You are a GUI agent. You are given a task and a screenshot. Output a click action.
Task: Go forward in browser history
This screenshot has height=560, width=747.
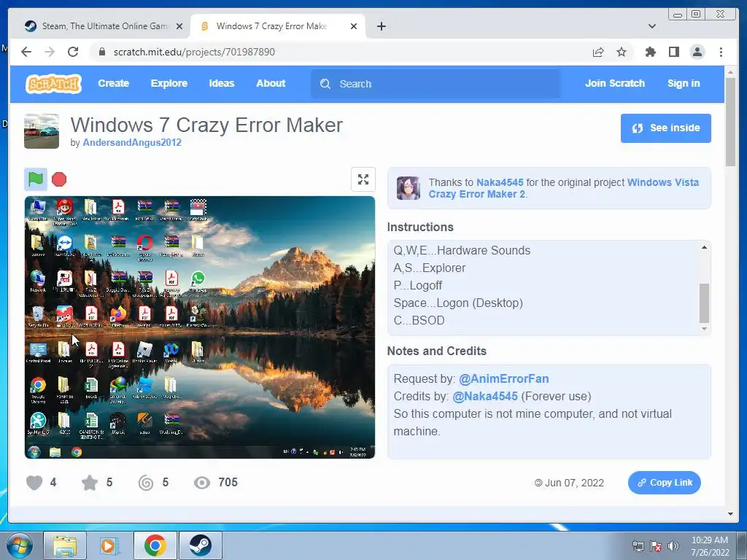point(50,52)
